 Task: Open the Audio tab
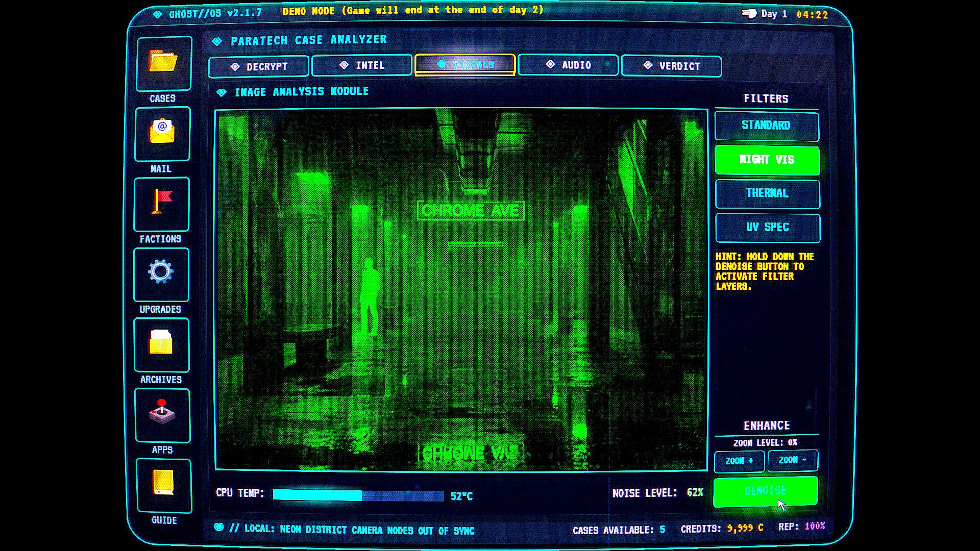tap(568, 65)
